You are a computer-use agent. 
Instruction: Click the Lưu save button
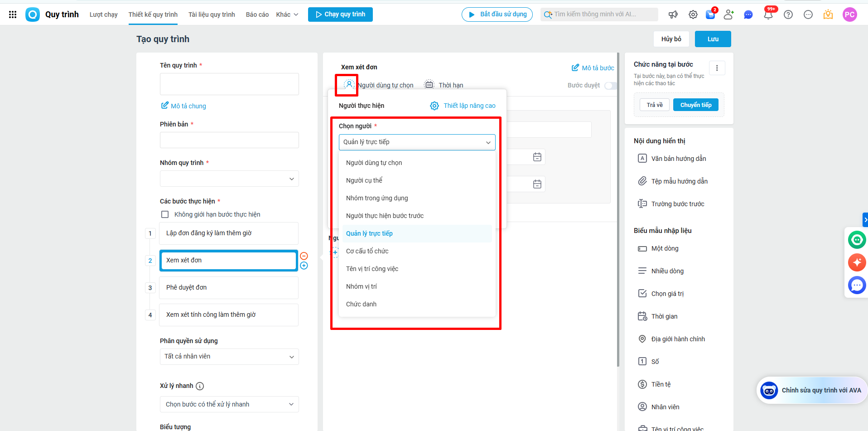713,39
